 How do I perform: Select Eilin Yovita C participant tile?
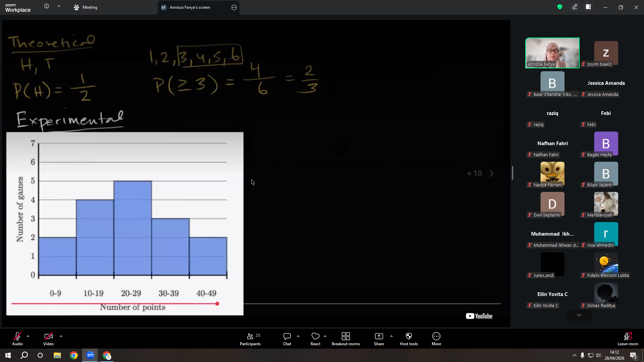click(552, 294)
